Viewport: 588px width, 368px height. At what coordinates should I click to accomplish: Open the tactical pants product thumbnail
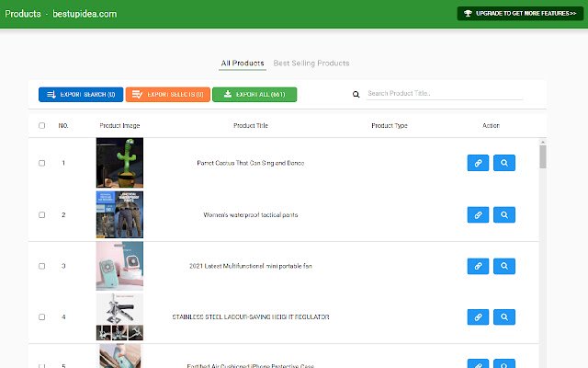119,214
